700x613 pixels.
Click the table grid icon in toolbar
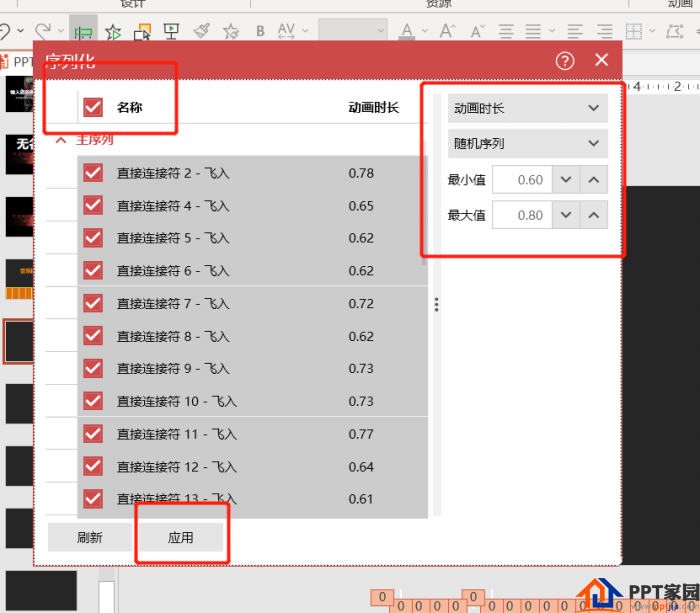click(x=634, y=31)
